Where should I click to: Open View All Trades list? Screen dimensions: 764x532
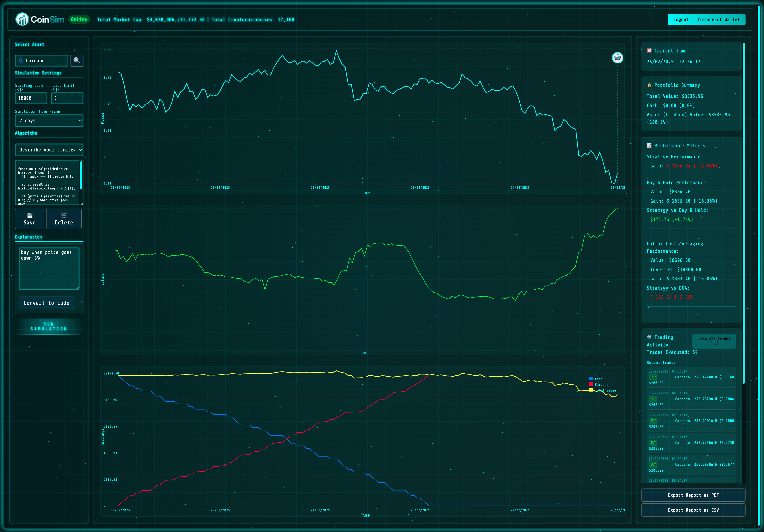pyautogui.click(x=714, y=341)
